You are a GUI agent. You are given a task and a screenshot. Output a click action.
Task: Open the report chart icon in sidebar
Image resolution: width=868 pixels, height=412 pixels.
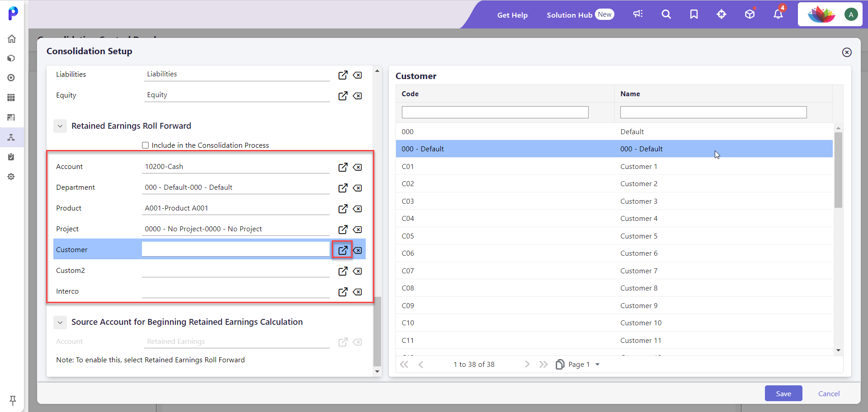[x=12, y=117]
